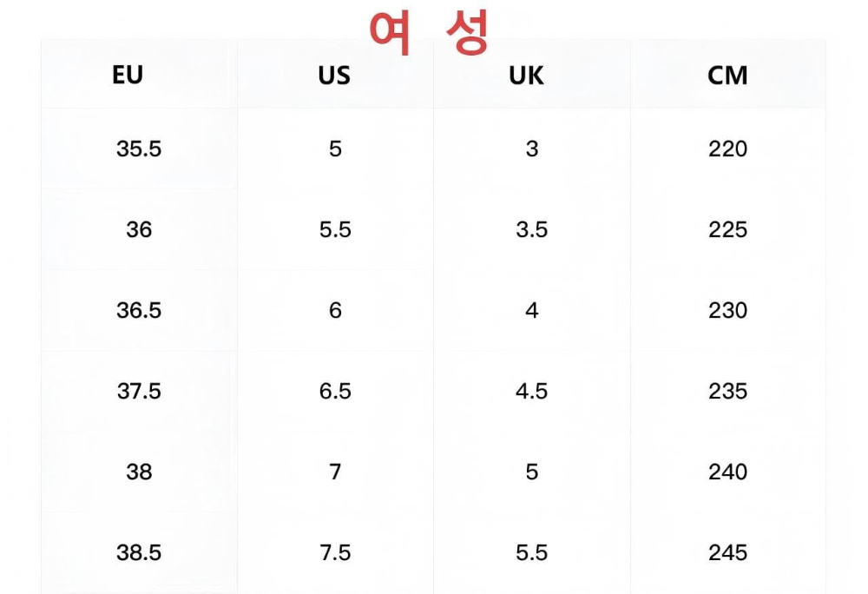Select the EU size 35.5 cell

(139, 148)
